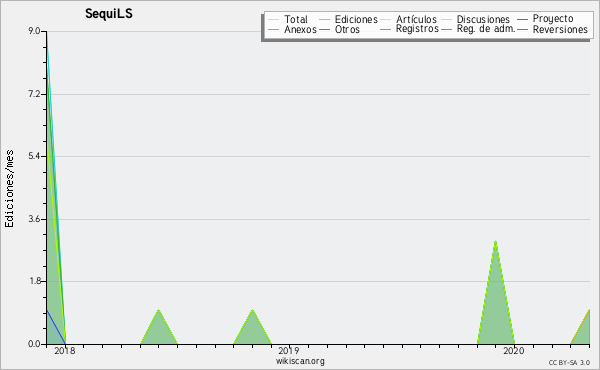Click the blue Registros line near 2018
Screen dimensions: 600x370
[x=56, y=327]
